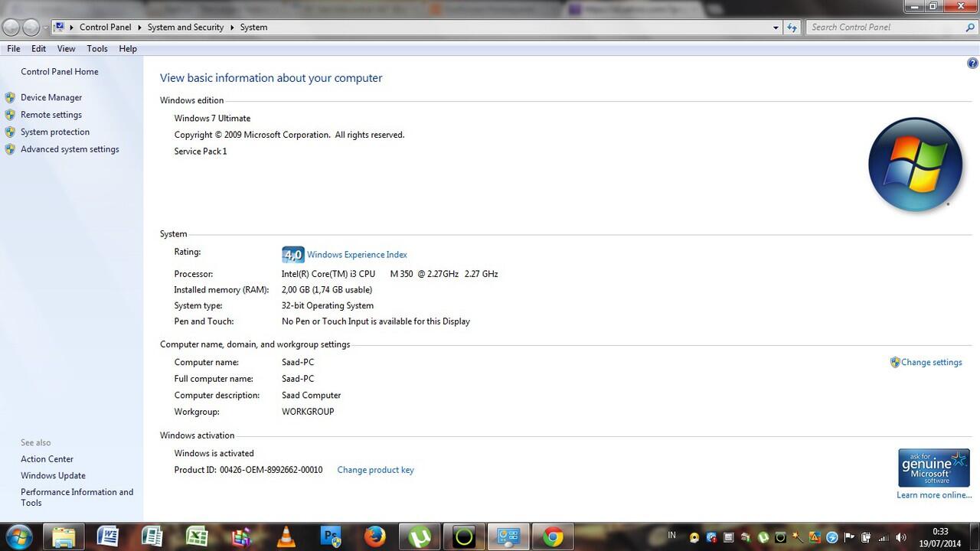
Task: Click the shield icon beside Change settings
Action: (x=895, y=362)
